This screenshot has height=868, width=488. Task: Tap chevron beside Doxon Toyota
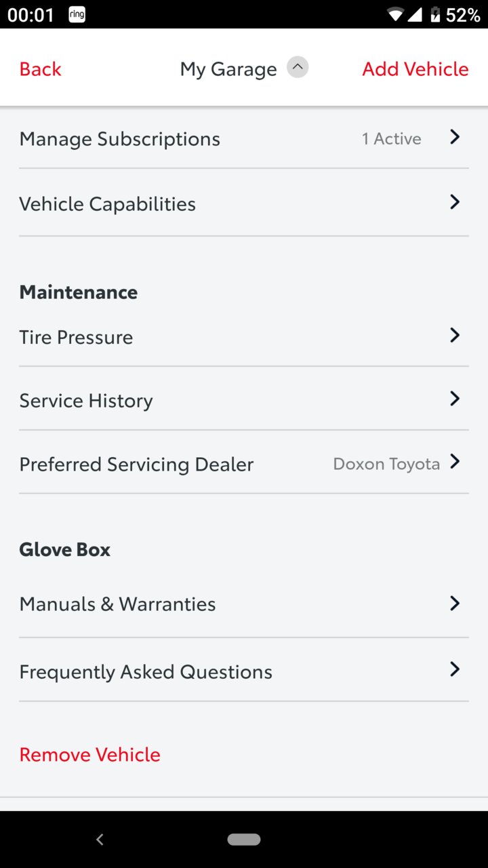(x=455, y=462)
